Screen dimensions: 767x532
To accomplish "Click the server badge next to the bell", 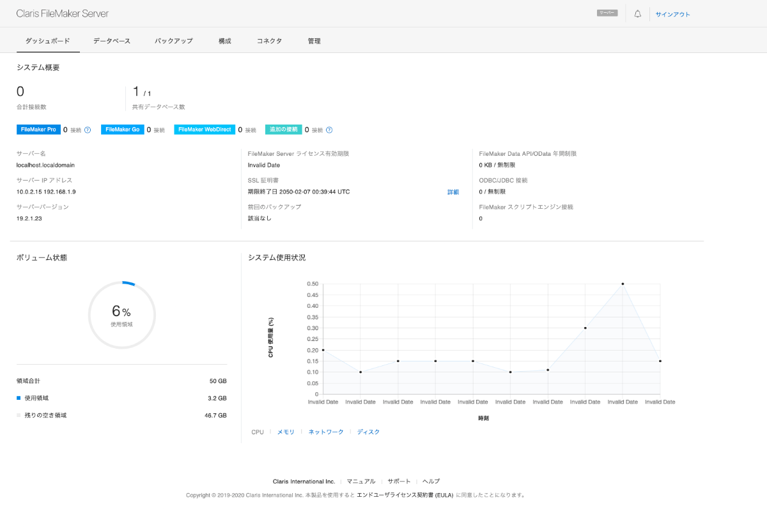I will pyautogui.click(x=607, y=13).
